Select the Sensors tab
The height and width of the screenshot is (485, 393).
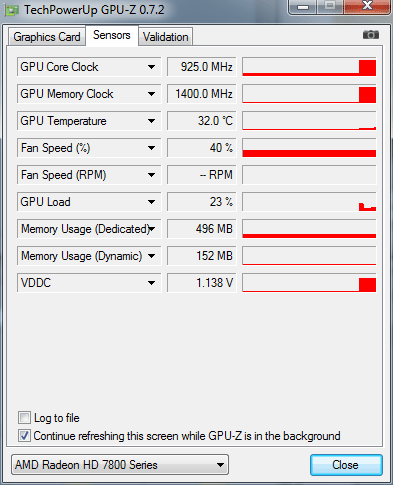click(112, 35)
